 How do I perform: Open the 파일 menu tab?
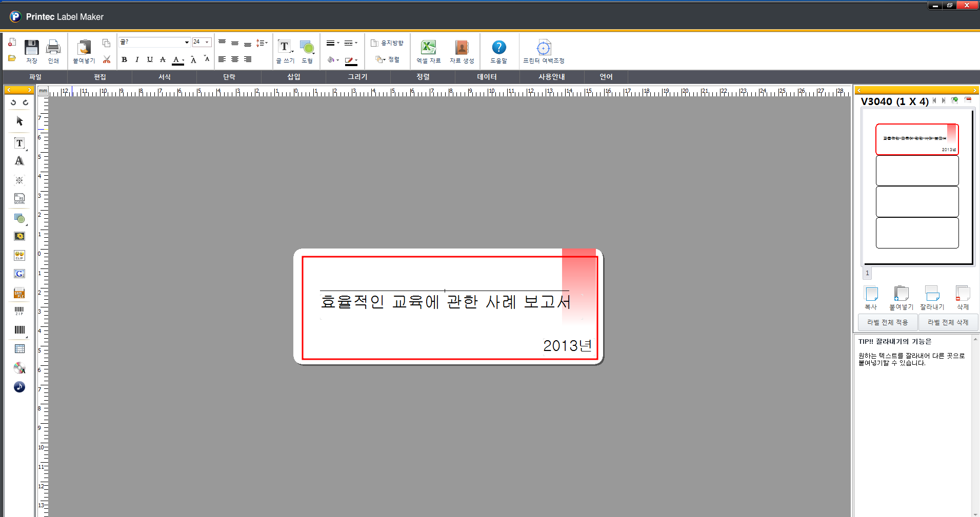[35, 77]
